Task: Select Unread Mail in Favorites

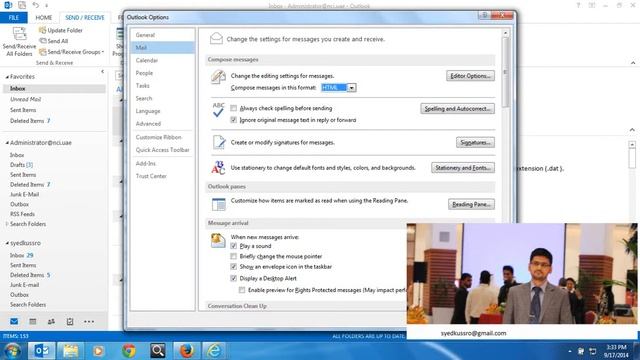Action: pos(25,99)
